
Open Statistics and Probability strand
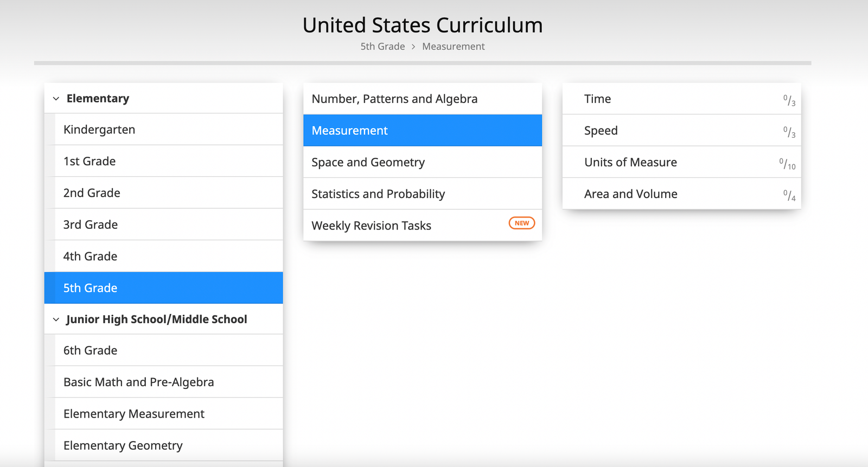(378, 194)
